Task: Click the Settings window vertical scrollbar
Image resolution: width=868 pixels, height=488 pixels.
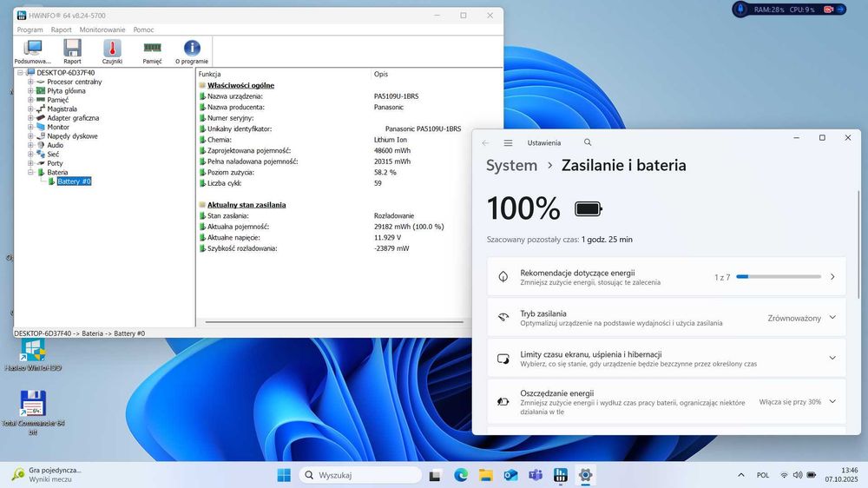Action: click(x=858, y=245)
